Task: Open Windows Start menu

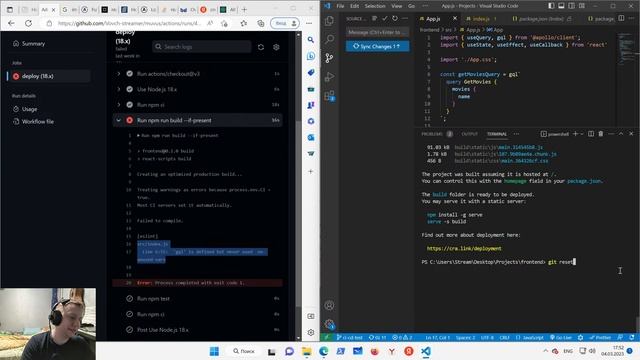Action: (x=214, y=351)
